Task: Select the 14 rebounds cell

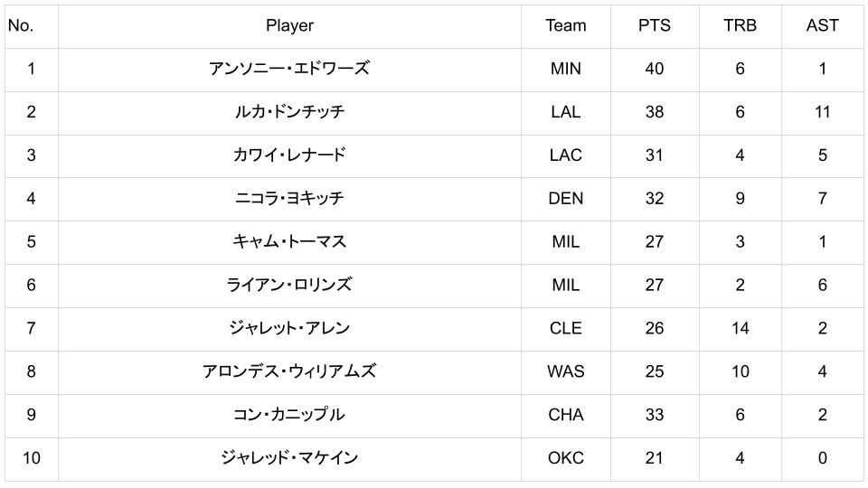Action: [740, 328]
